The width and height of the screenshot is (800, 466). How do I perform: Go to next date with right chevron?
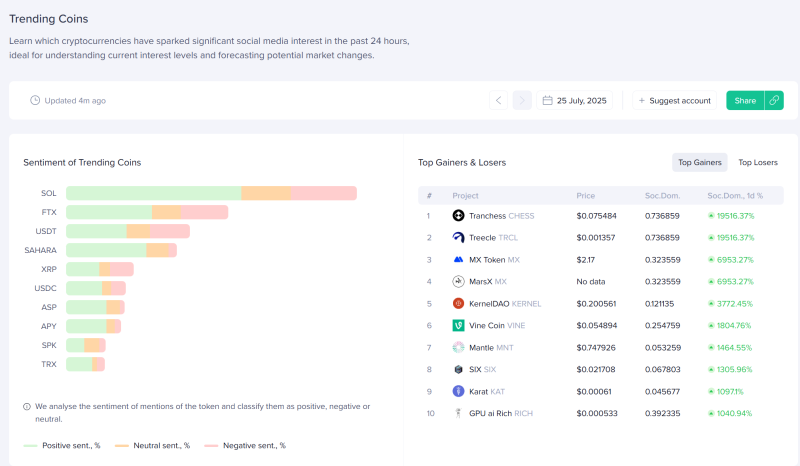click(x=522, y=101)
